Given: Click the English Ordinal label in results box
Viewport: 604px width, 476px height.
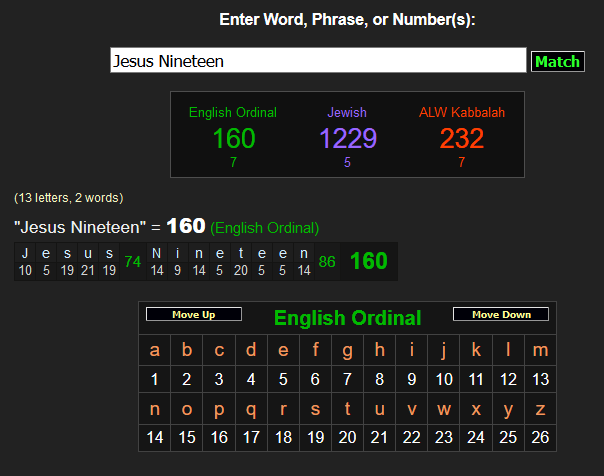Looking at the screenshot, I should click(233, 113).
